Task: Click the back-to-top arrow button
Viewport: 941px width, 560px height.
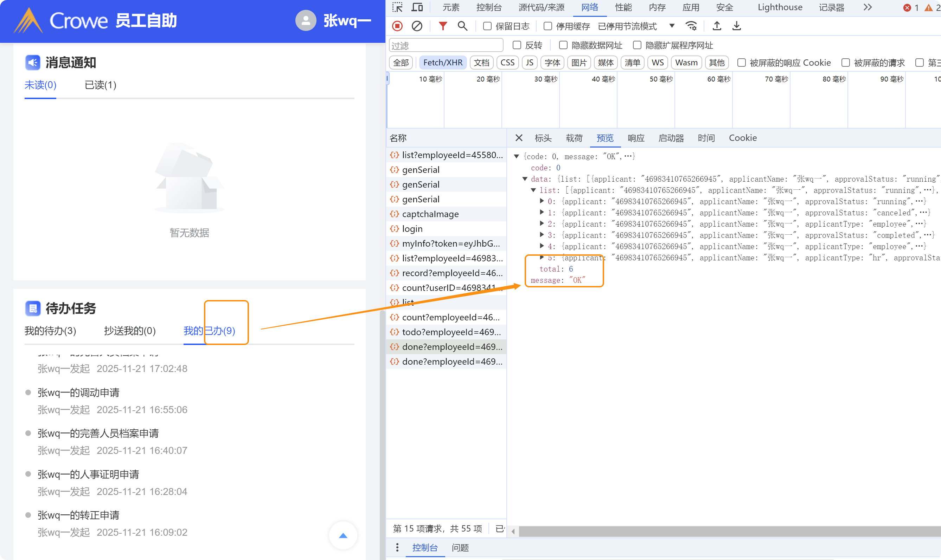Action: pos(343,535)
